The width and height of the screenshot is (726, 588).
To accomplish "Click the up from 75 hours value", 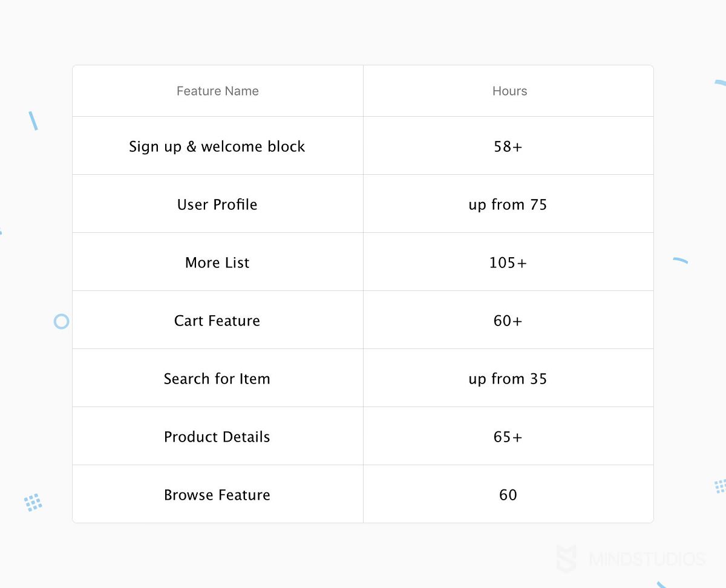I will point(508,205).
